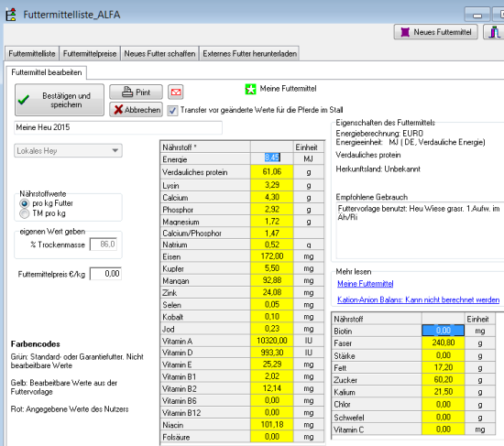Click the Print button
The width and height of the screenshot is (504, 446).
pos(136,92)
